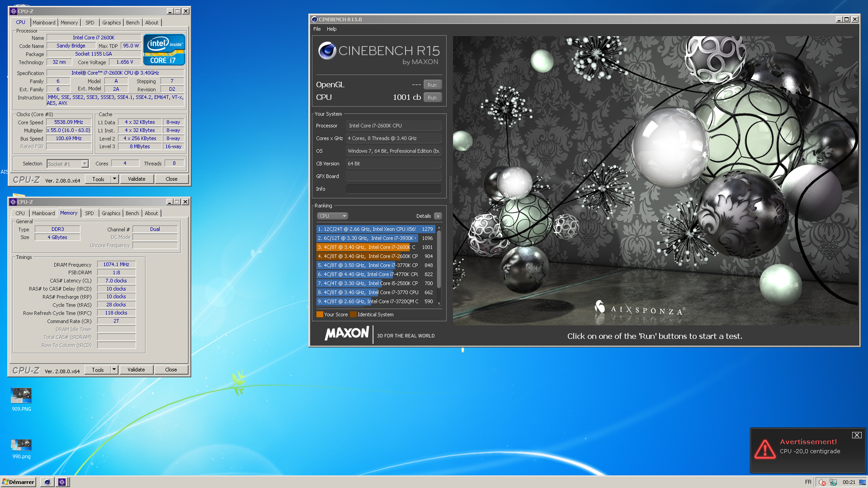Image resolution: width=868 pixels, height=488 pixels.
Task: Click top CPU-Z window title icon
Action: click(x=14, y=11)
